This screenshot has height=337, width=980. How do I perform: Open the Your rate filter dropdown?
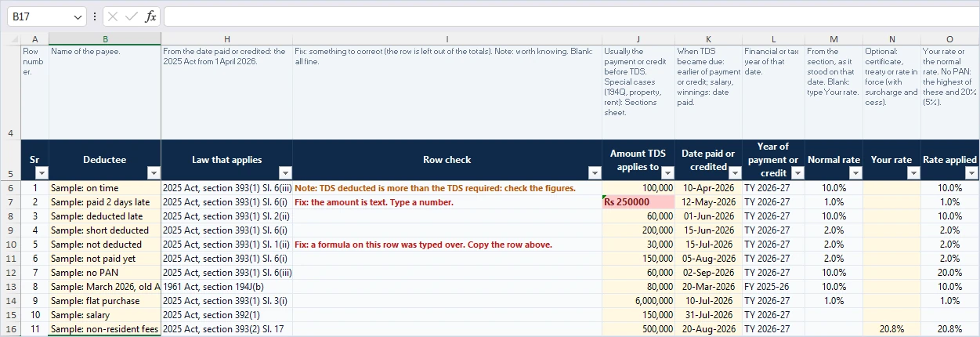[x=913, y=173]
